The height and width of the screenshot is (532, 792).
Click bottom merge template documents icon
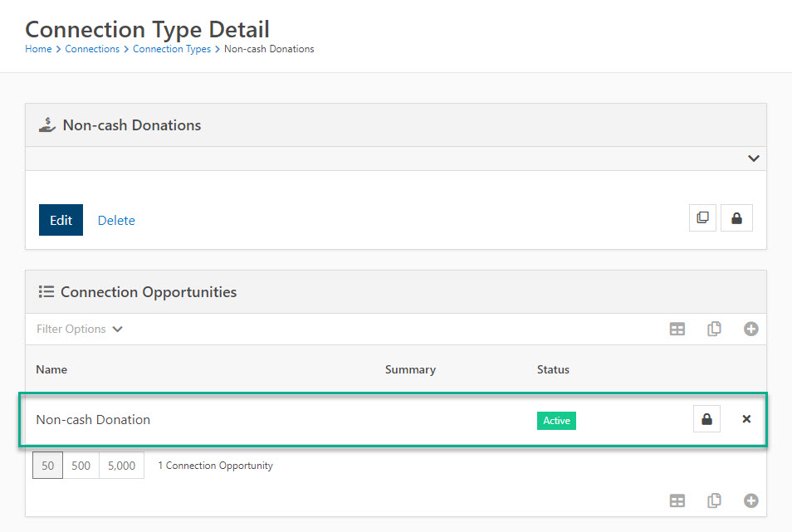pos(714,500)
